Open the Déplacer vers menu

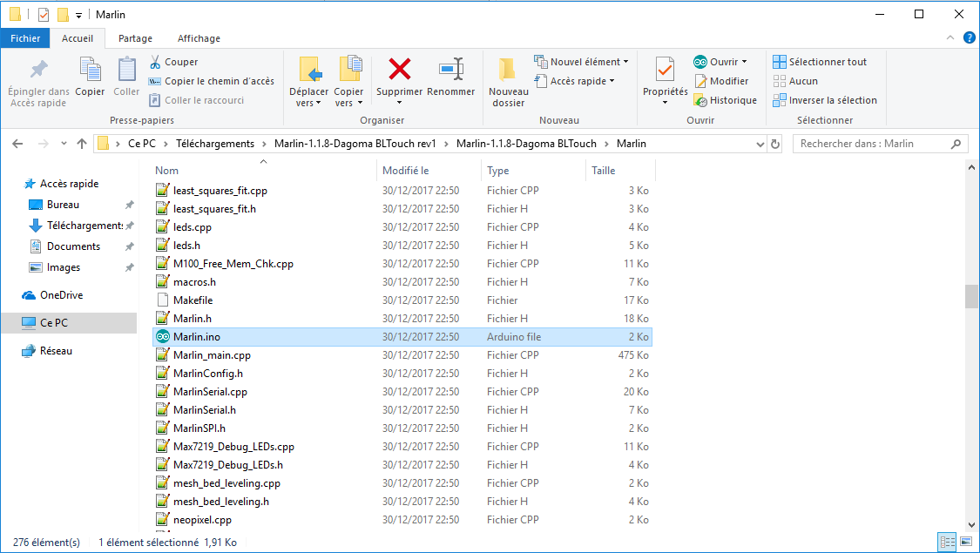click(x=308, y=81)
